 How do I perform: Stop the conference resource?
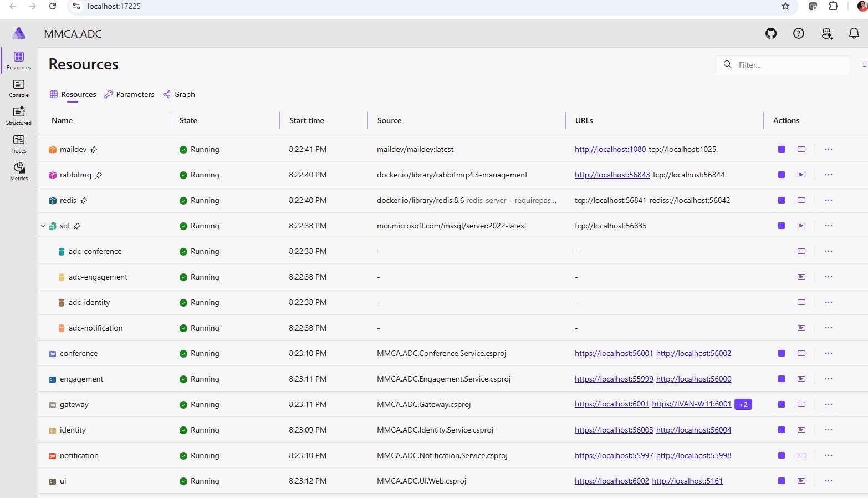point(782,353)
